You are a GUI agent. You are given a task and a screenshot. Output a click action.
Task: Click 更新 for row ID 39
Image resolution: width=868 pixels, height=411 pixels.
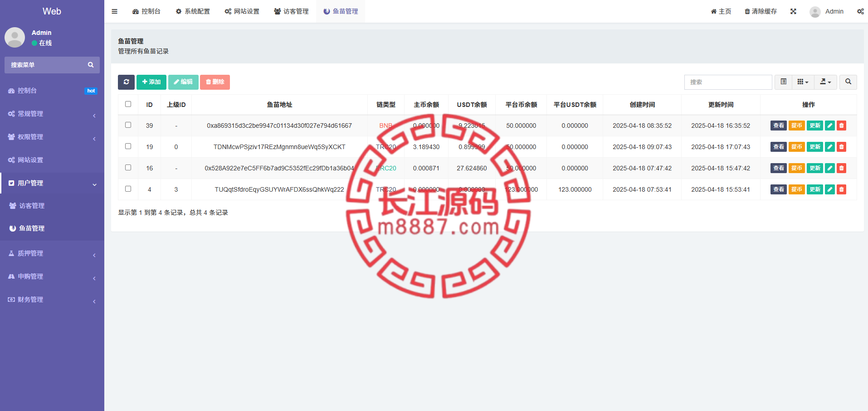click(x=815, y=126)
